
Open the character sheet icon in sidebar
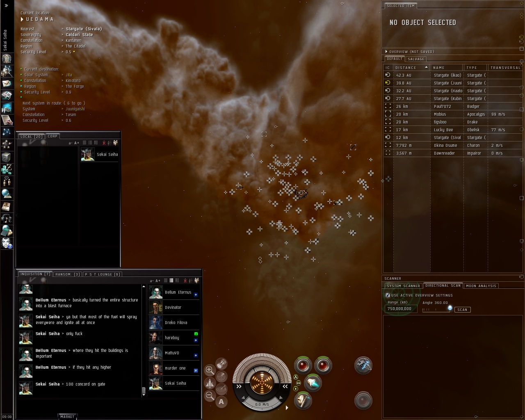[7, 59]
